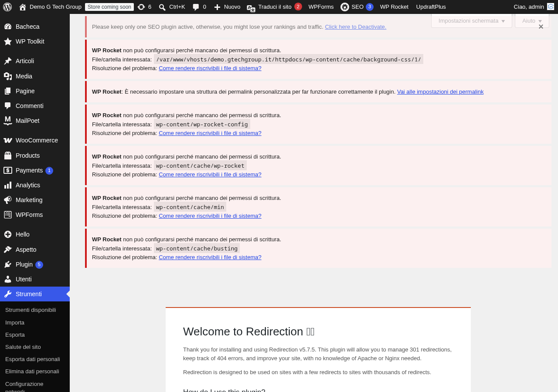
Task: Click the WordPress logo icon
Action: pyautogui.click(x=7, y=7)
